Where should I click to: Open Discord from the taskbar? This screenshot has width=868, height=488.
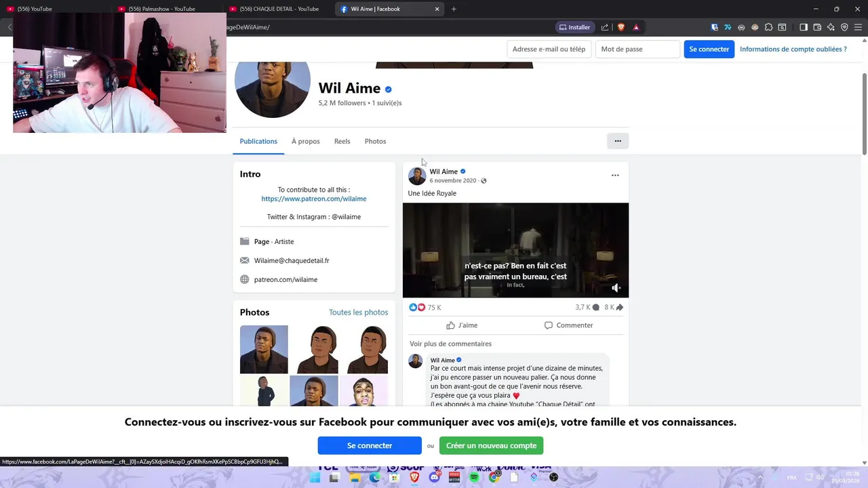434,478
